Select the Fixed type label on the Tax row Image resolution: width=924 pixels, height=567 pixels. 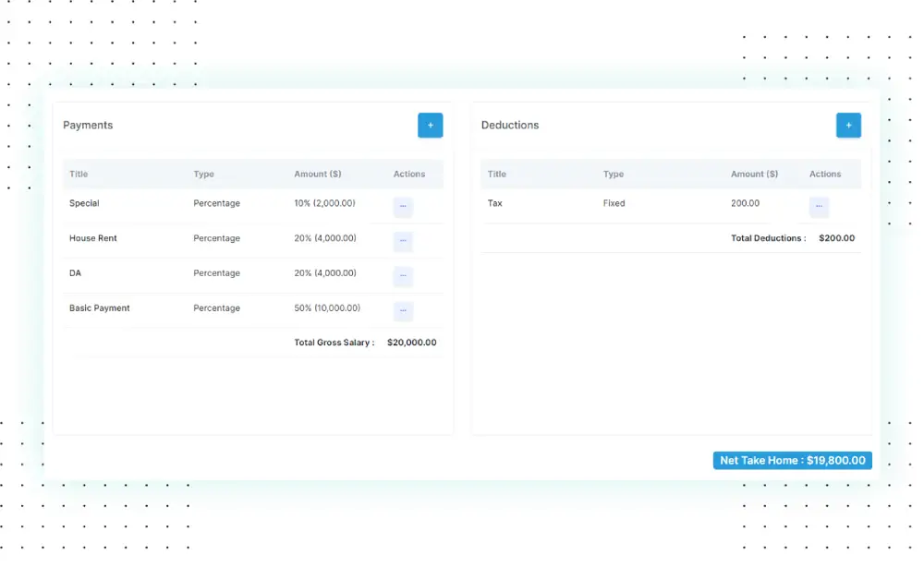click(x=614, y=203)
